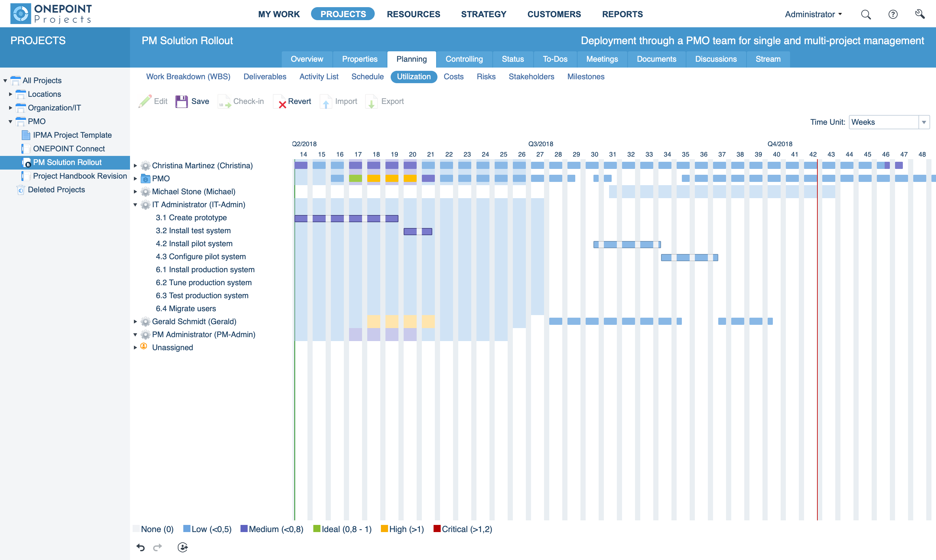Image resolution: width=936 pixels, height=560 pixels.
Task: Open the STRATEGY main menu
Action: pyautogui.click(x=484, y=14)
